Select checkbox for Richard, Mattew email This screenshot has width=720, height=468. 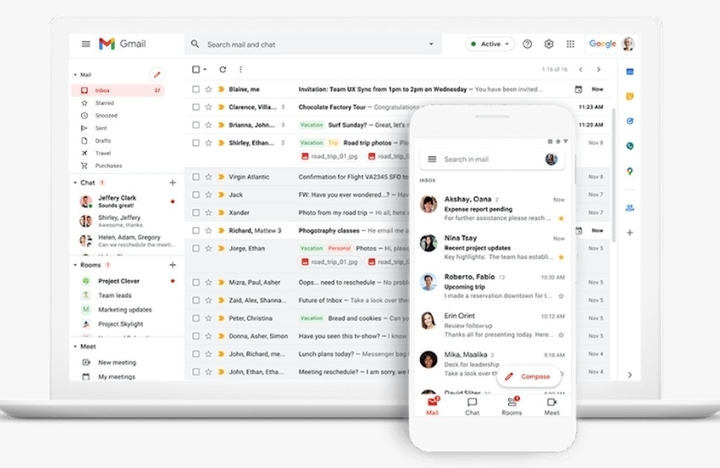click(x=196, y=231)
